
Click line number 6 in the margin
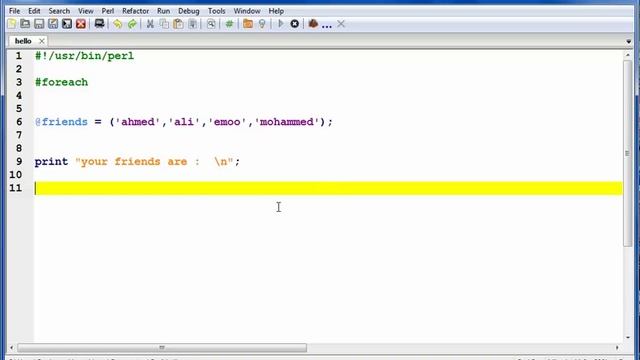(19, 122)
